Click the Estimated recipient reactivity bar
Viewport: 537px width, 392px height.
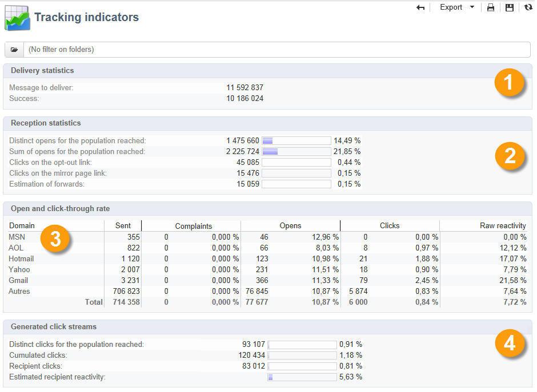point(302,377)
